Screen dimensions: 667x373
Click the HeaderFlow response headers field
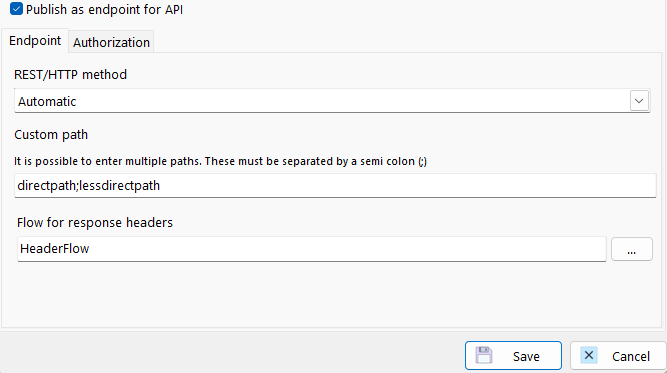pos(311,249)
